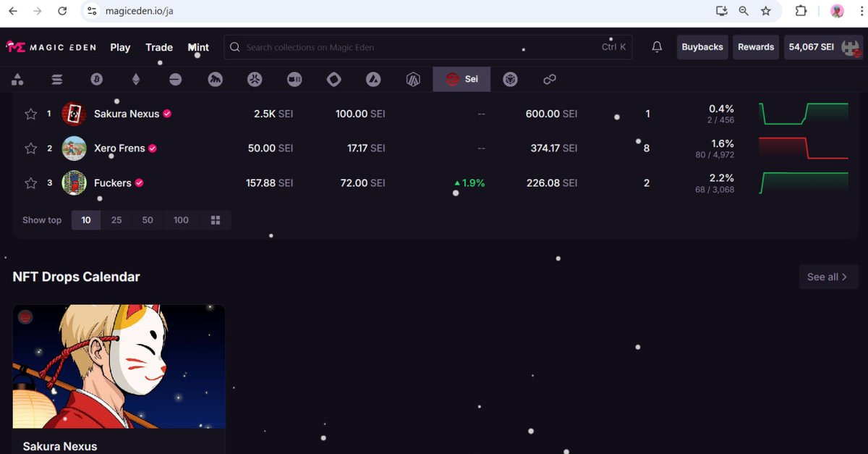
Task: Click the 2.5K SEI floor value
Action: 273,114
